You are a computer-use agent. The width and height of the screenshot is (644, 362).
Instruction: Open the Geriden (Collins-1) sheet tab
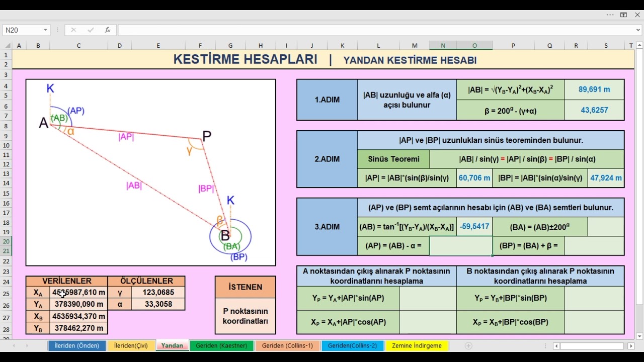coord(287,346)
